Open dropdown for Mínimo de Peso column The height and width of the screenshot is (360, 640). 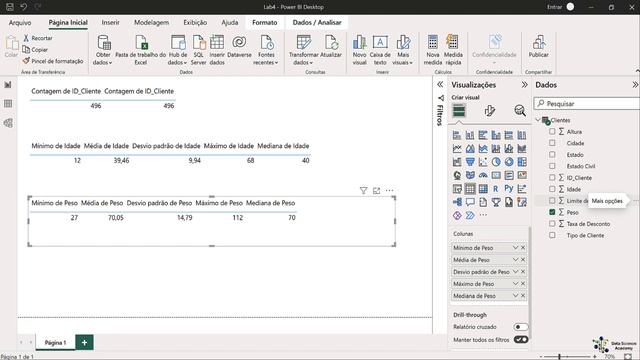515,248
